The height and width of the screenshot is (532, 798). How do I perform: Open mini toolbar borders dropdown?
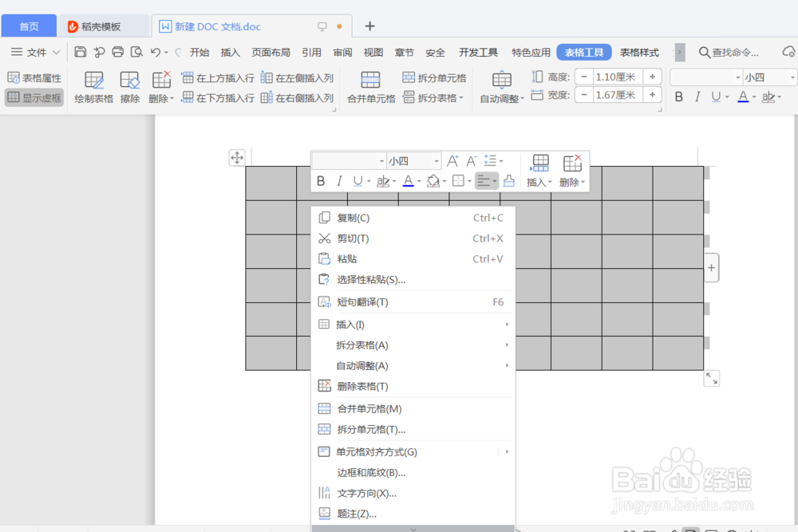461,181
